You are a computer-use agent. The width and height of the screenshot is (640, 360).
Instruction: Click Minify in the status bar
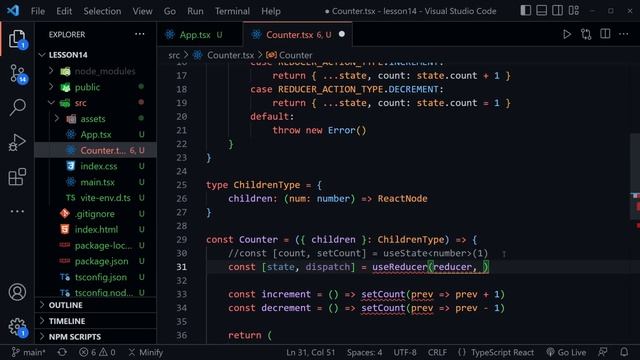pos(146,352)
